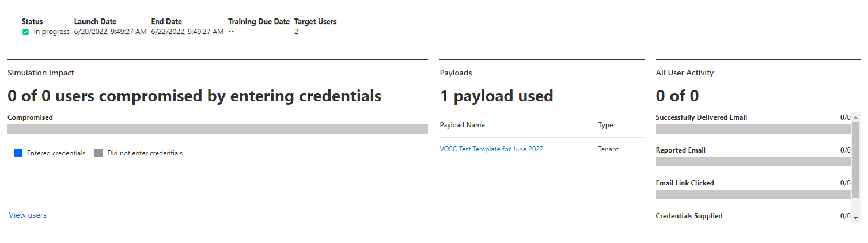Open the View users link

(x=28, y=215)
